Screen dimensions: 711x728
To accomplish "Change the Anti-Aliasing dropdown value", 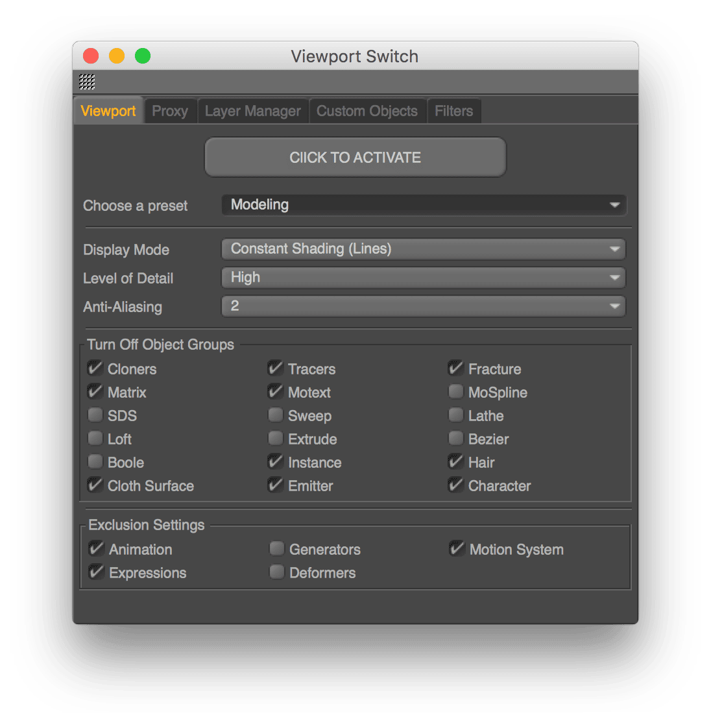I will [424, 306].
